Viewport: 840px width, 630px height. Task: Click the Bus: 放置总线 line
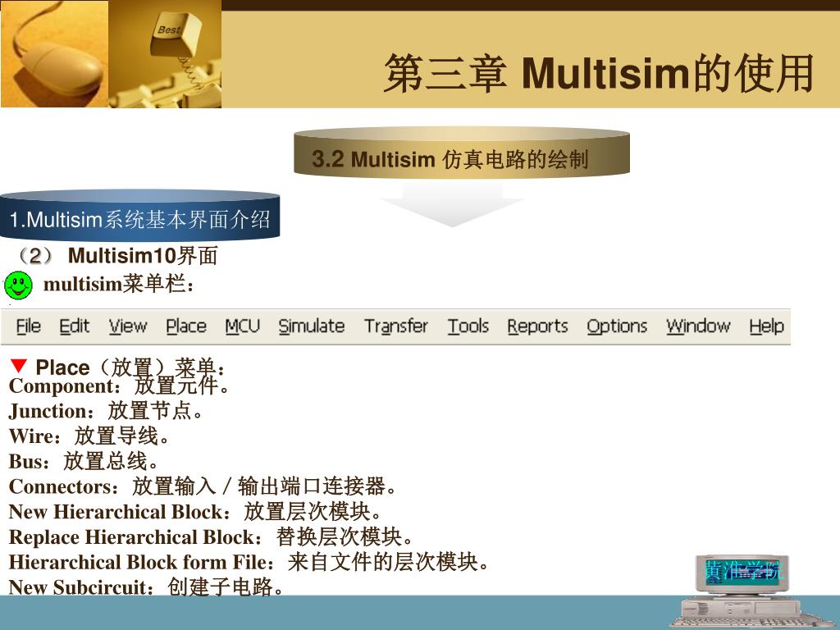coord(84,461)
